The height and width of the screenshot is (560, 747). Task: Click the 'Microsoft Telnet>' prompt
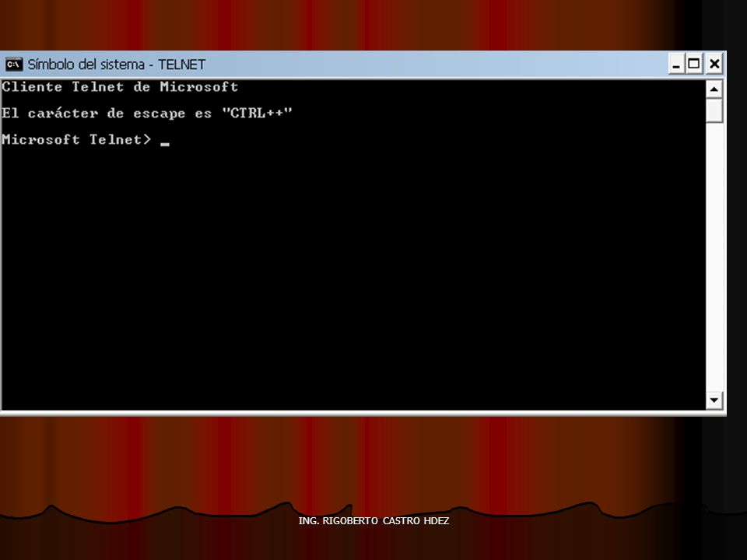point(76,139)
